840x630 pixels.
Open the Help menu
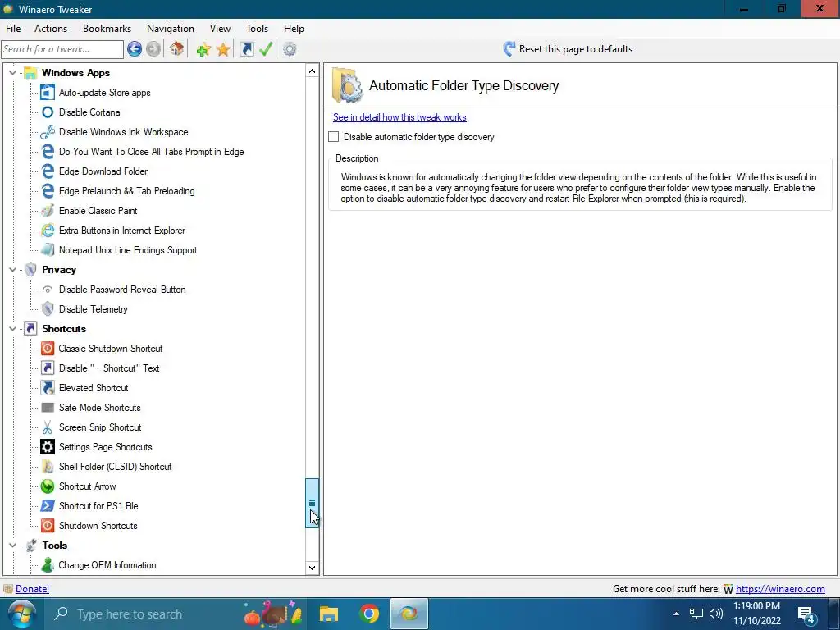tap(294, 29)
